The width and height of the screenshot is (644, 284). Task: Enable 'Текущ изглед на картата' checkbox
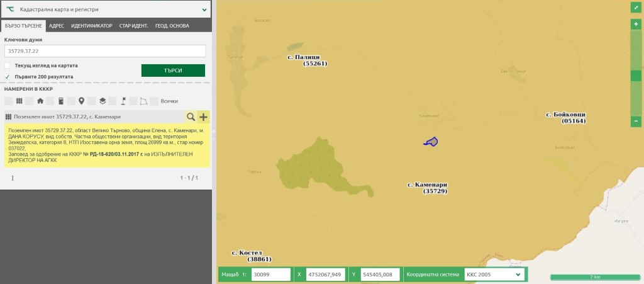click(8, 65)
